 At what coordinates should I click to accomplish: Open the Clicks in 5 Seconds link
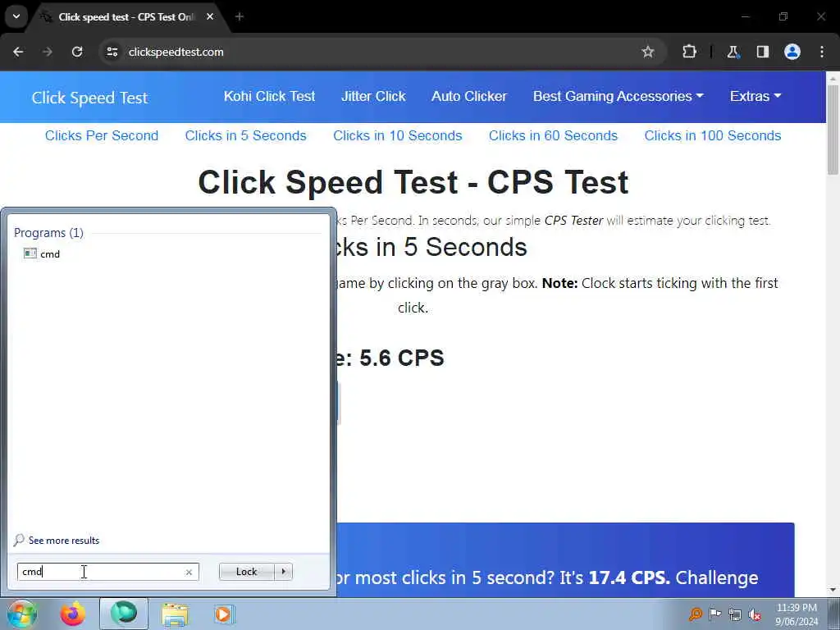point(246,135)
